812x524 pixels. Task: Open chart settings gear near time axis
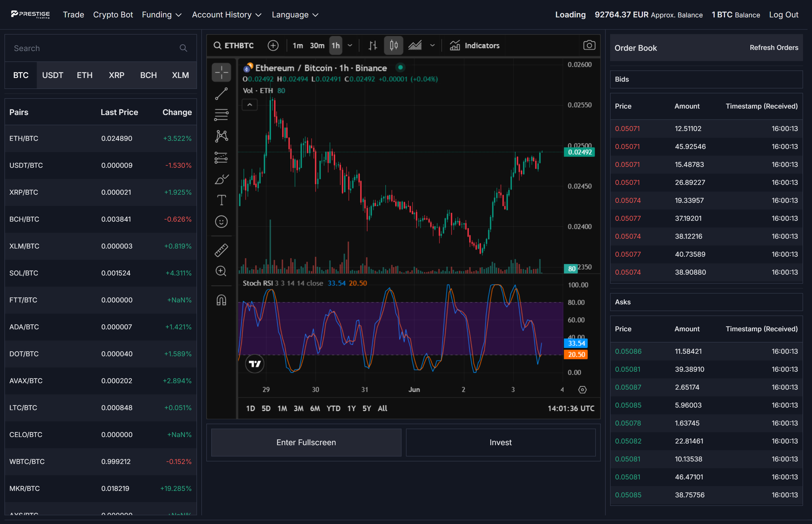[x=582, y=390]
